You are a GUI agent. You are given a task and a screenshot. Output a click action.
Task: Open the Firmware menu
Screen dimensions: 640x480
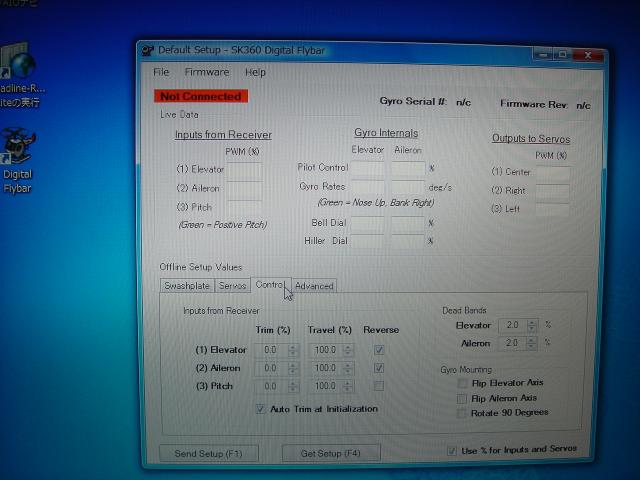coord(206,72)
